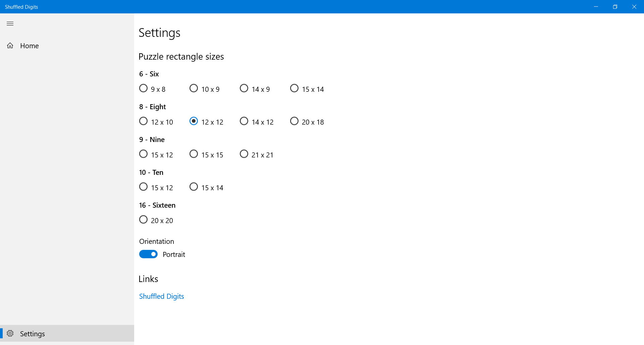Viewport: 644px width, 345px height.
Task: Minimize the Shuffled Digits window
Action: coord(596,7)
